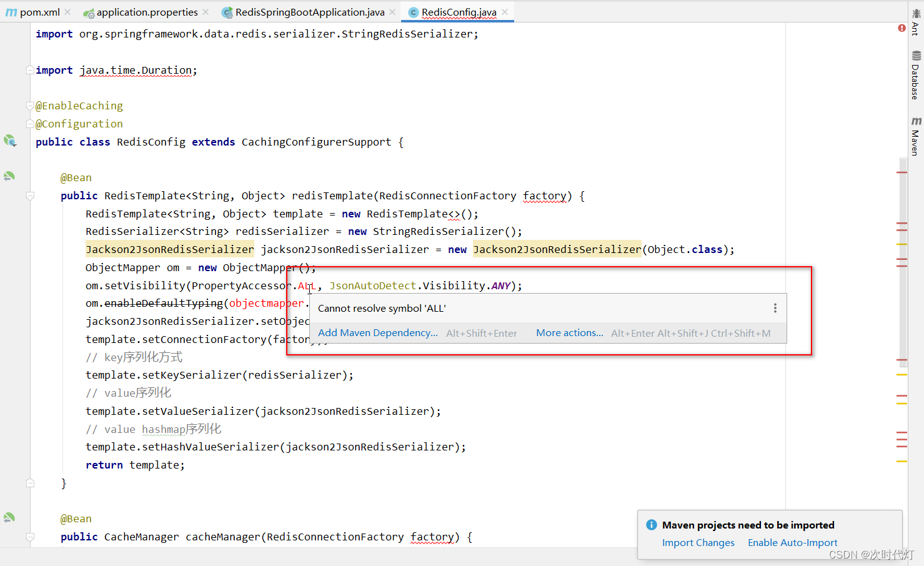This screenshot has height=566, width=924.
Task: Open the Maven tool window
Action: coord(915,134)
